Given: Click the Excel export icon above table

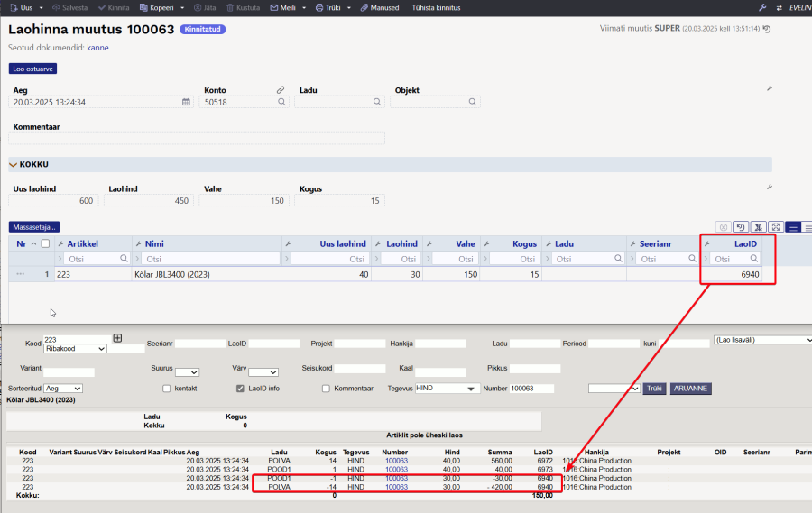Looking at the screenshot, I should click(x=758, y=226).
